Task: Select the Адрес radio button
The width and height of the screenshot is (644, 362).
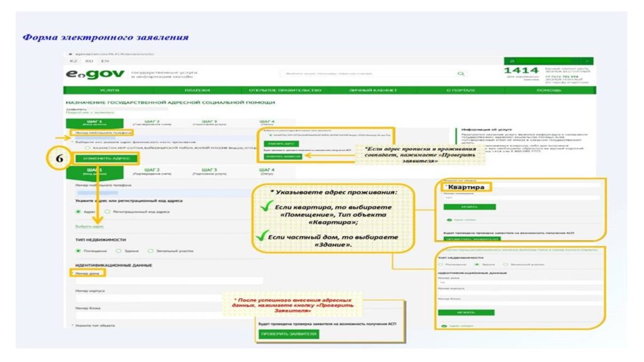Action: 78,212
